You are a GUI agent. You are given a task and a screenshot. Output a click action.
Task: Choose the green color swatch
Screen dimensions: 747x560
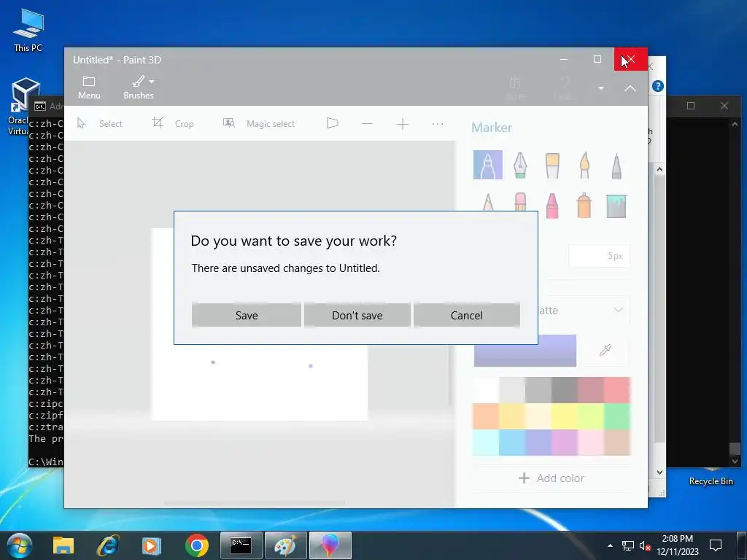617,416
